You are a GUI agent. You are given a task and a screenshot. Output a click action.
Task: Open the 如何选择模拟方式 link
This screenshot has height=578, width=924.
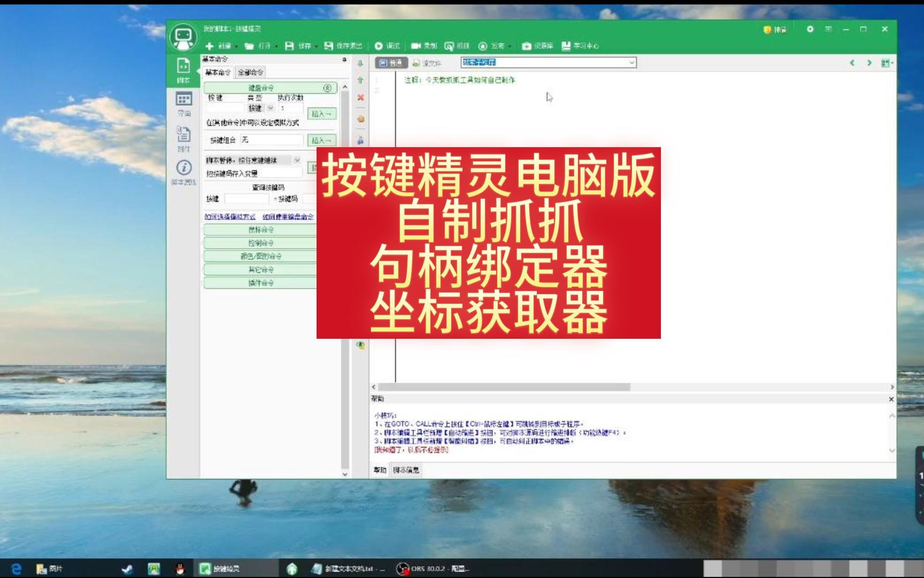click(230, 217)
